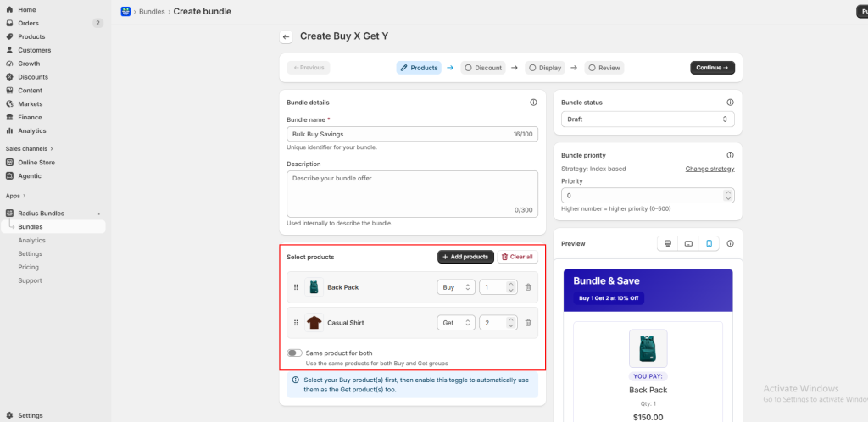Click Add products button
Viewport: 868px width, 422px height.
(x=465, y=257)
